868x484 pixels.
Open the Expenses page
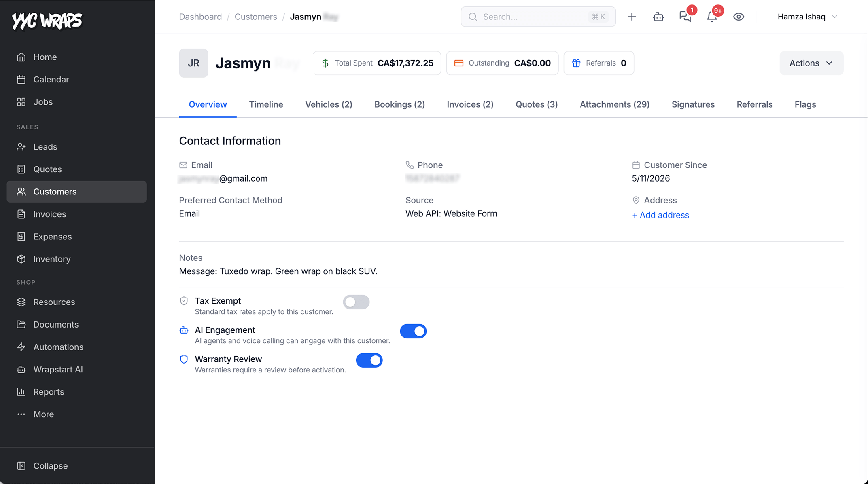[x=77, y=237]
